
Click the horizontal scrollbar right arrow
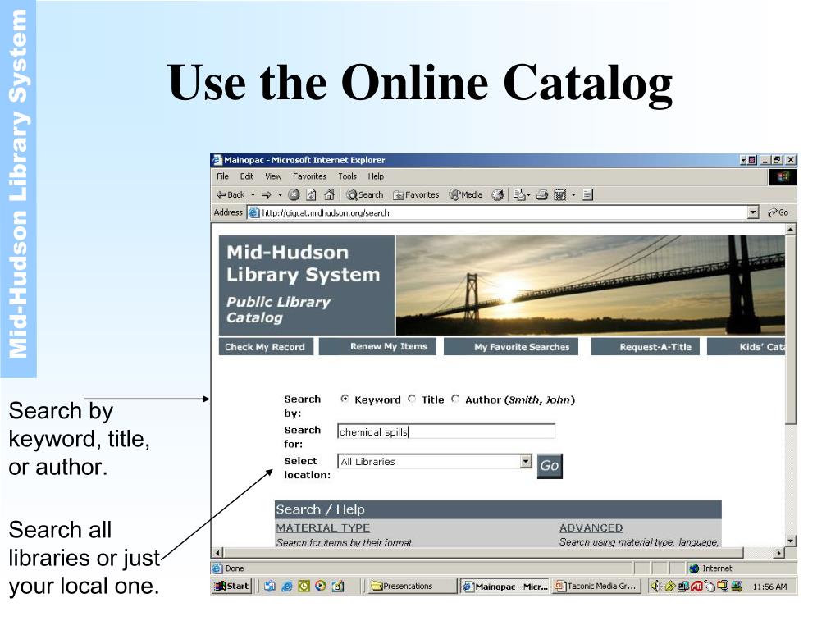click(x=779, y=552)
